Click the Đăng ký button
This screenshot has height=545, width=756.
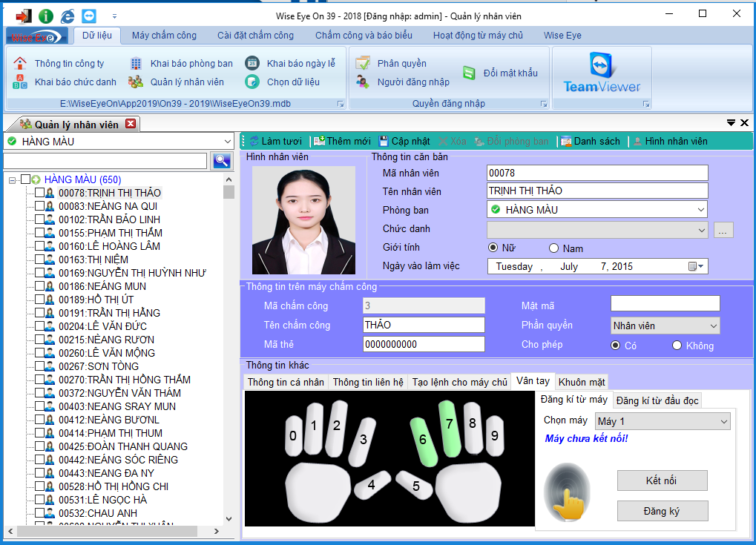[661, 510]
